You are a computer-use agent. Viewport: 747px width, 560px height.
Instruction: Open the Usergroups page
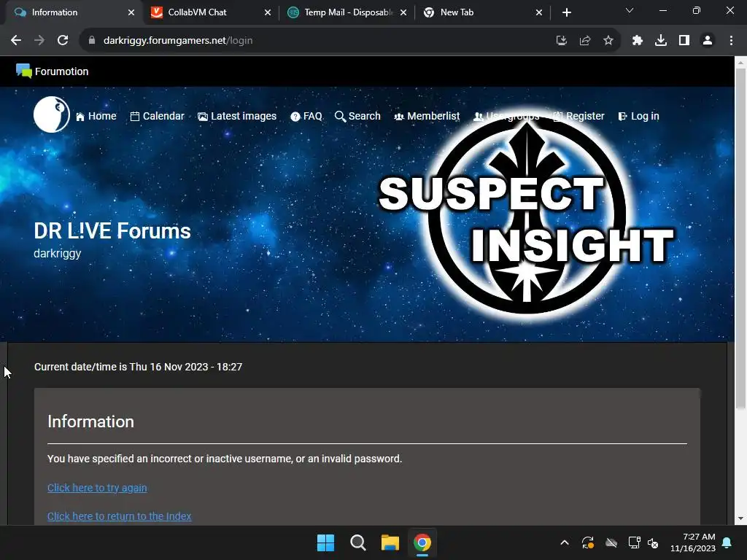506,116
